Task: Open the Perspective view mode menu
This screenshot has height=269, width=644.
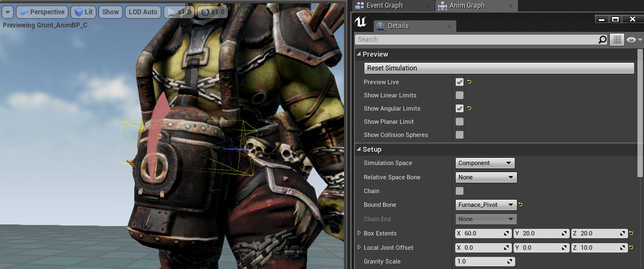Action: click(42, 12)
